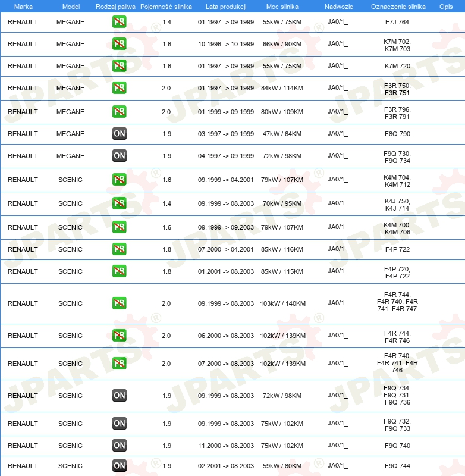Select the F4R 744, F4R 740 engine codes cell
This screenshot has width=465, height=476.
[397, 302]
